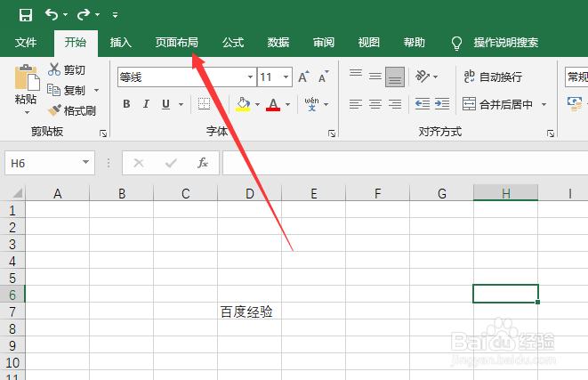Switch to the 插入 tab
Screen dimensions: 588x380
[120, 43]
